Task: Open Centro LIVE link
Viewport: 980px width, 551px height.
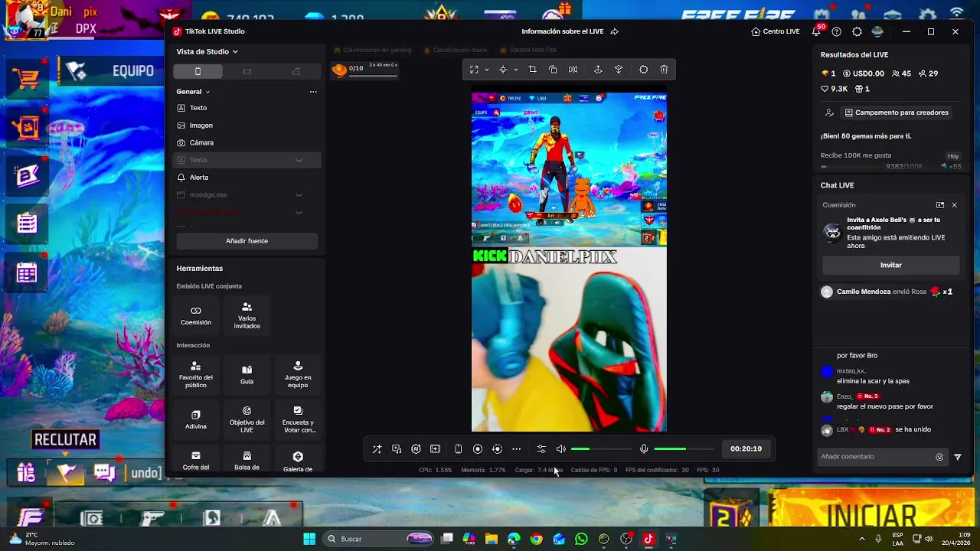Action: coord(776,31)
